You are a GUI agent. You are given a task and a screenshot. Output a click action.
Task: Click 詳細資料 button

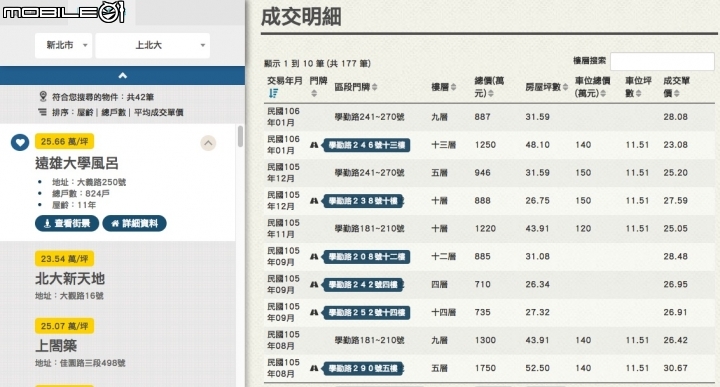(135, 224)
